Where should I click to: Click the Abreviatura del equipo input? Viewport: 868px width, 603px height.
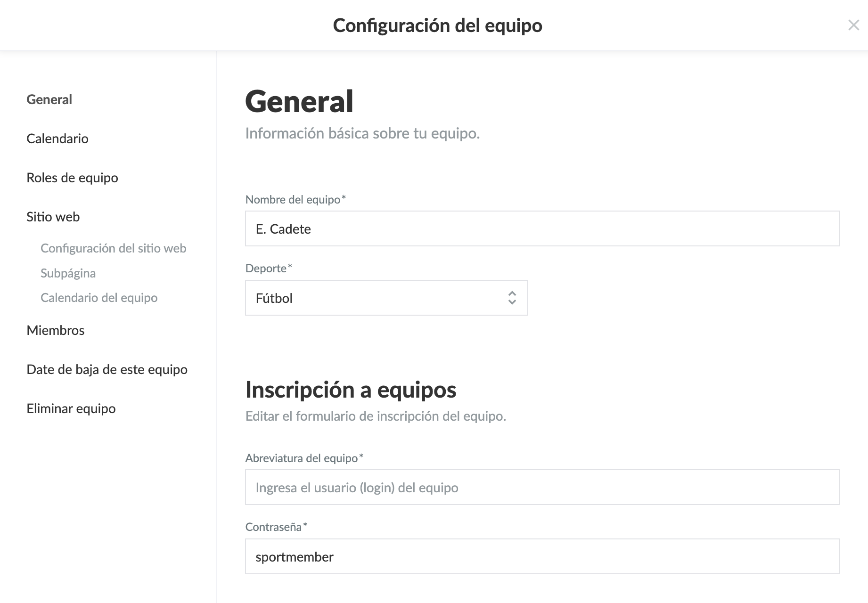(542, 487)
